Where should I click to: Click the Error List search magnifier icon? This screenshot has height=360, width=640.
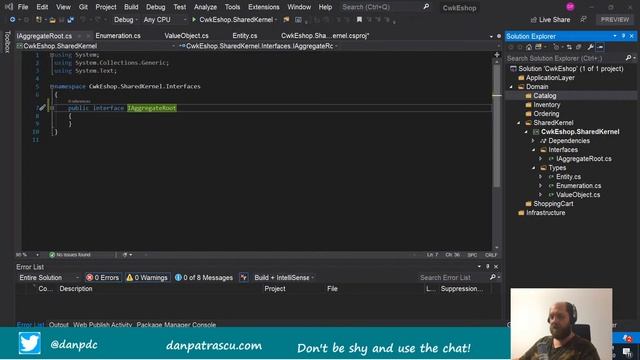tap(493, 278)
